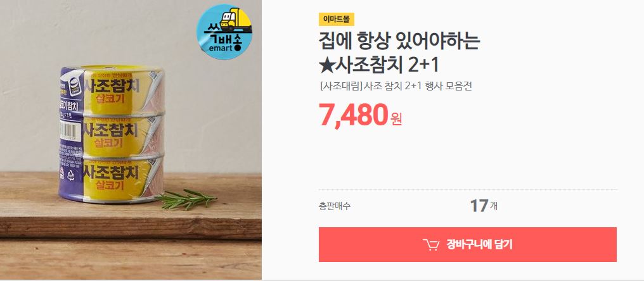
Task: Select the yellow 이마트몰 tag
Action: tap(337, 19)
